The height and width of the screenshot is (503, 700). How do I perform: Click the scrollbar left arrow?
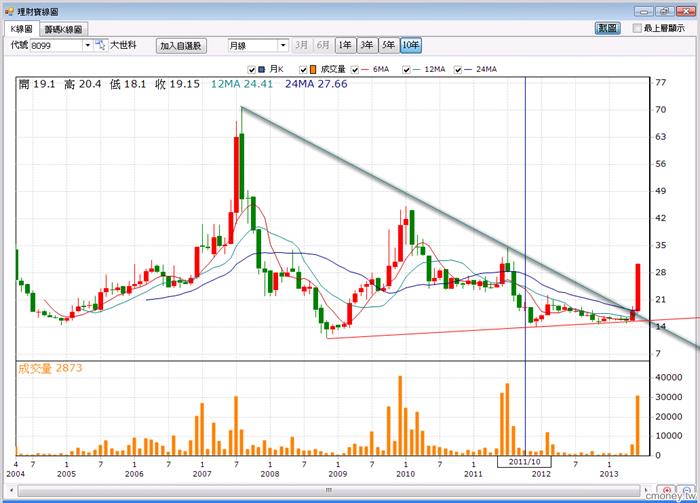tap(11, 491)
